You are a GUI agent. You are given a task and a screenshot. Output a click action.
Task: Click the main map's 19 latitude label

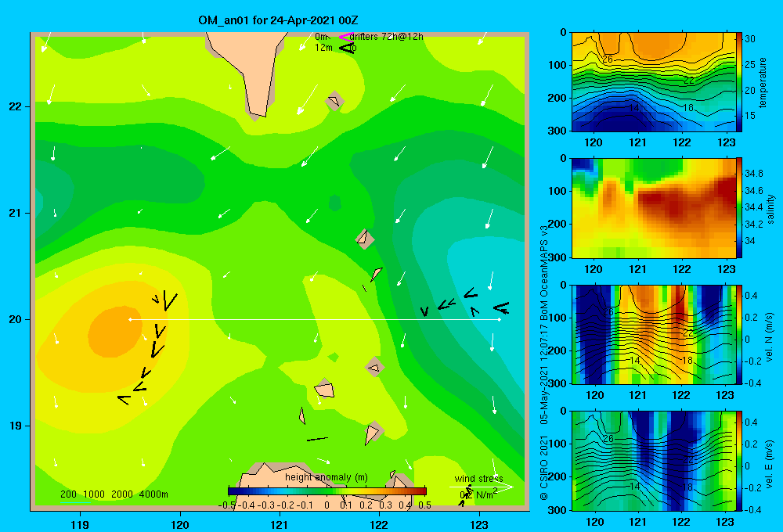tap(15, 426)
